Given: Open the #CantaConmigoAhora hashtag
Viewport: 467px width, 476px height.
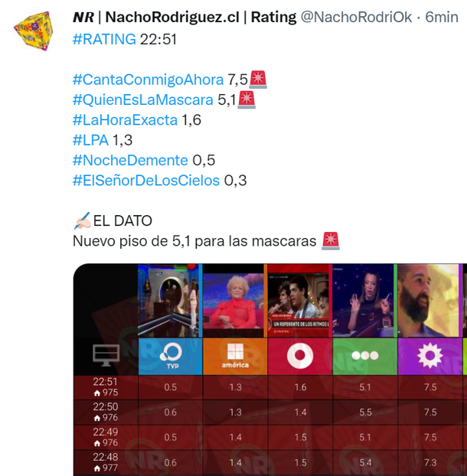Looking at the screenshot, I should 149,80.
